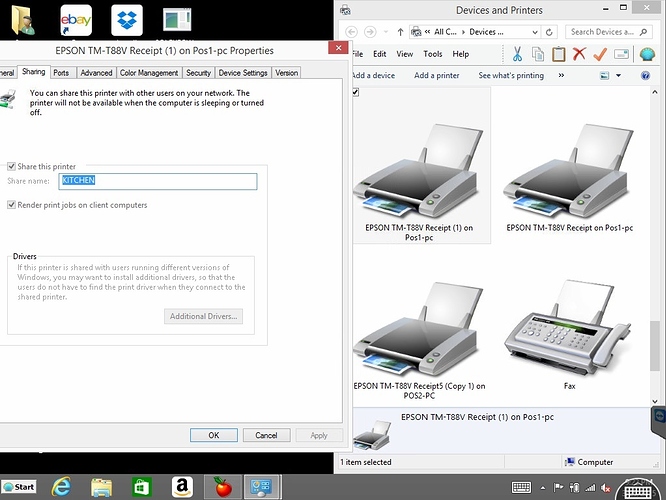Open the Color Management tab
This screenshot has width=666, height=500.
point(149,73)
